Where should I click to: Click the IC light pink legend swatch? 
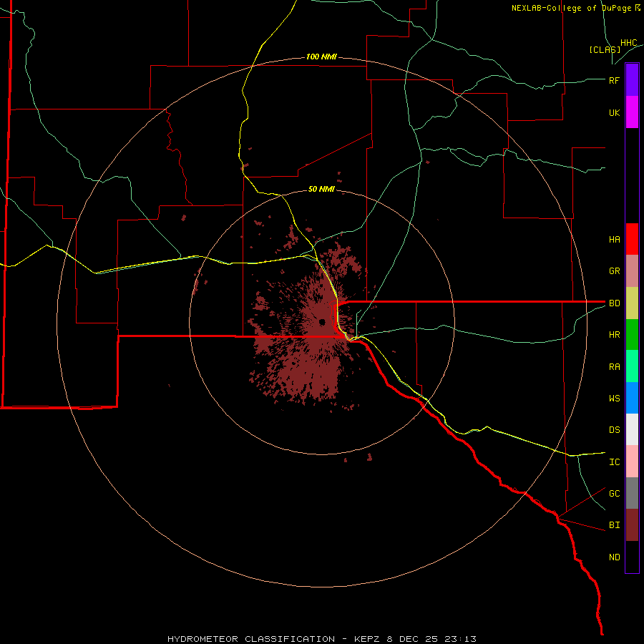point(632,462)
